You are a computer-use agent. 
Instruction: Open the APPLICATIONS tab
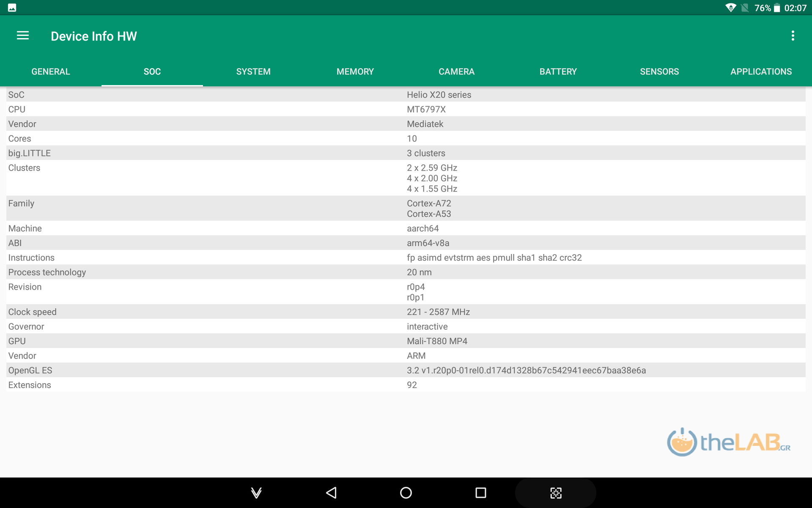[761, 72]
